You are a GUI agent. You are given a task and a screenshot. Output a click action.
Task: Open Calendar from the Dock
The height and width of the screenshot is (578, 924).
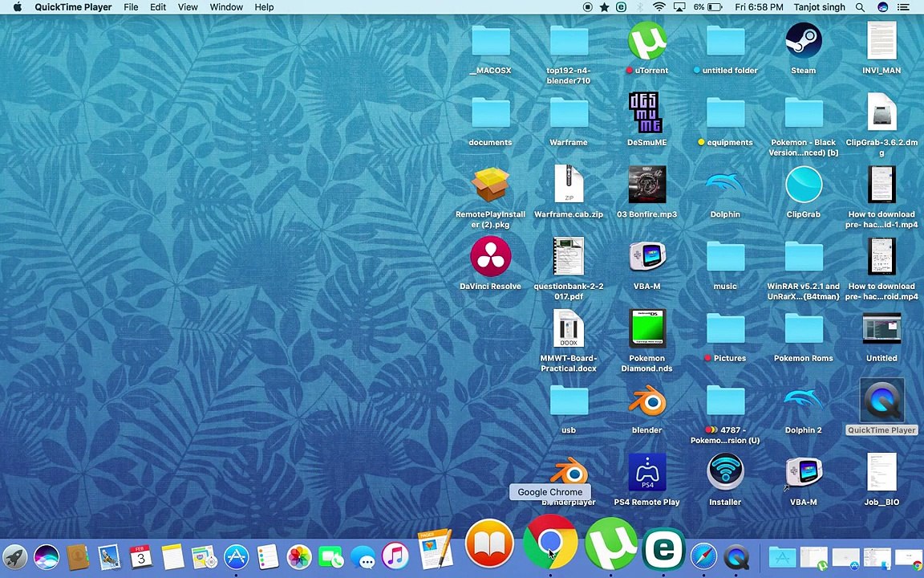(x=141, y=557)
